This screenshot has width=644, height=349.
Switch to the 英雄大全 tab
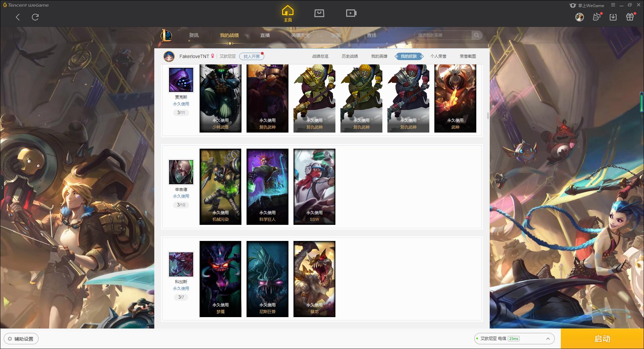pos(301,35)
